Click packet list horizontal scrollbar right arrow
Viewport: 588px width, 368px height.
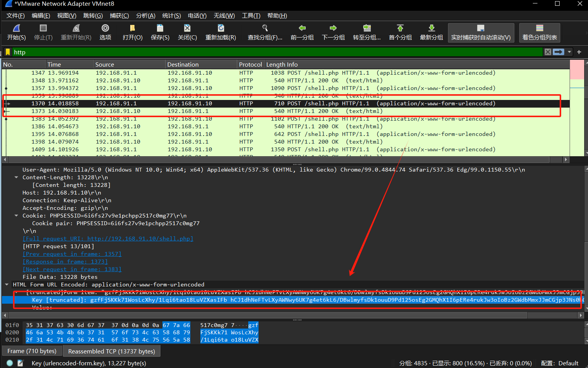coord(566,159)
